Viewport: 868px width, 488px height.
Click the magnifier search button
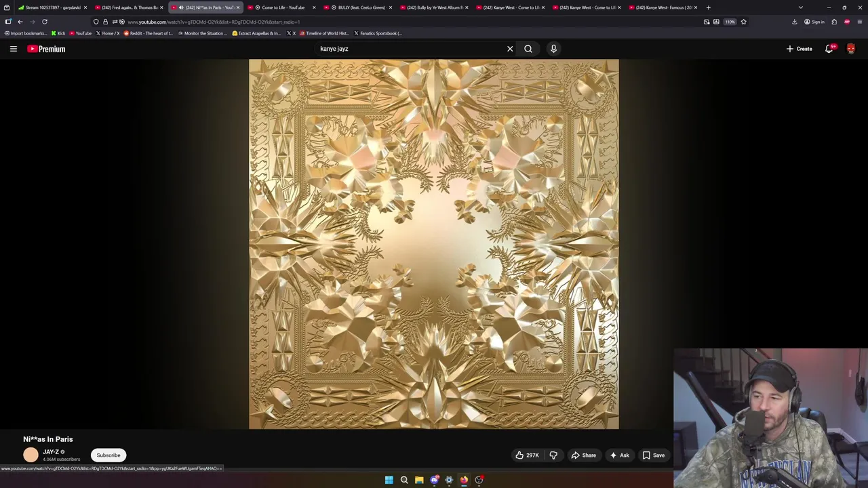coord(528,49)
